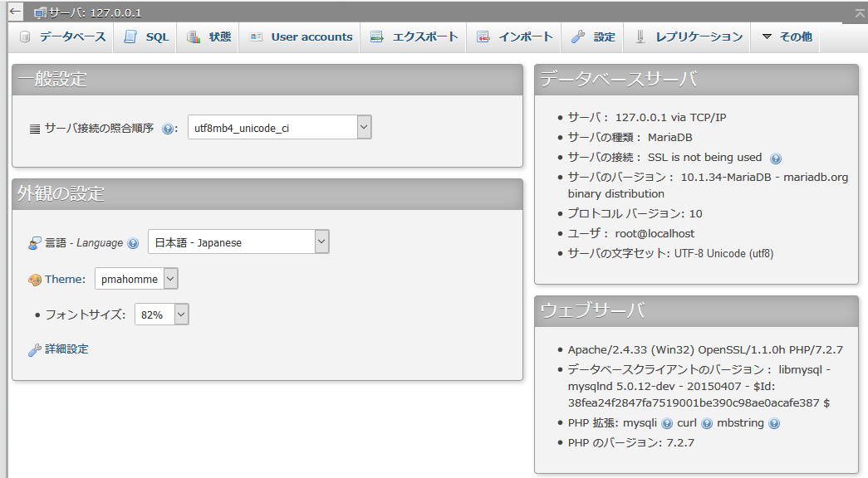Click the 詳細設定 link
Image resolution: width=868 pixels, height=478 pixels.
(x=66, y=349)
